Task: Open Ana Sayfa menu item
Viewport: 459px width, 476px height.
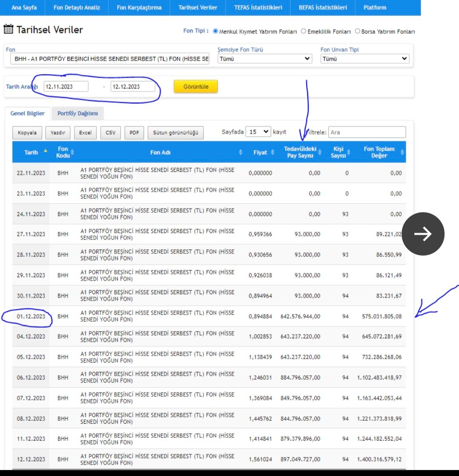Action: [24, 8]
